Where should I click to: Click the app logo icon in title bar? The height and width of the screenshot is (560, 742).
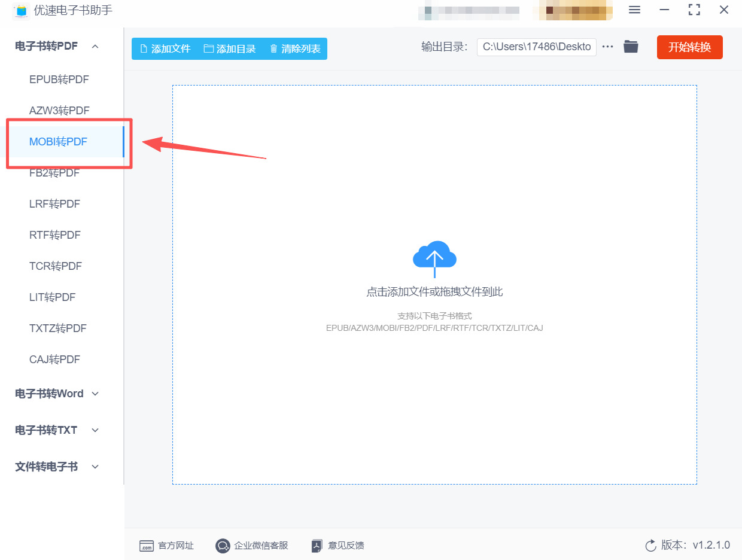[x=21, y=11]
